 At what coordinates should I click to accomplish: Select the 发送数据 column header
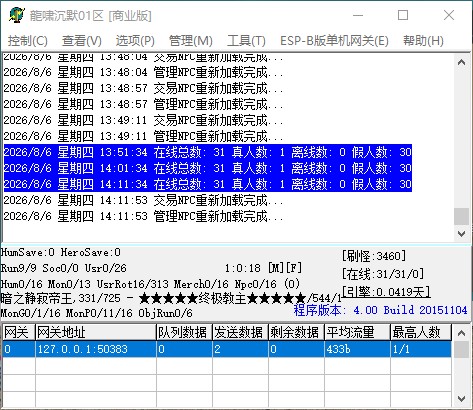(x=240, y=332)
